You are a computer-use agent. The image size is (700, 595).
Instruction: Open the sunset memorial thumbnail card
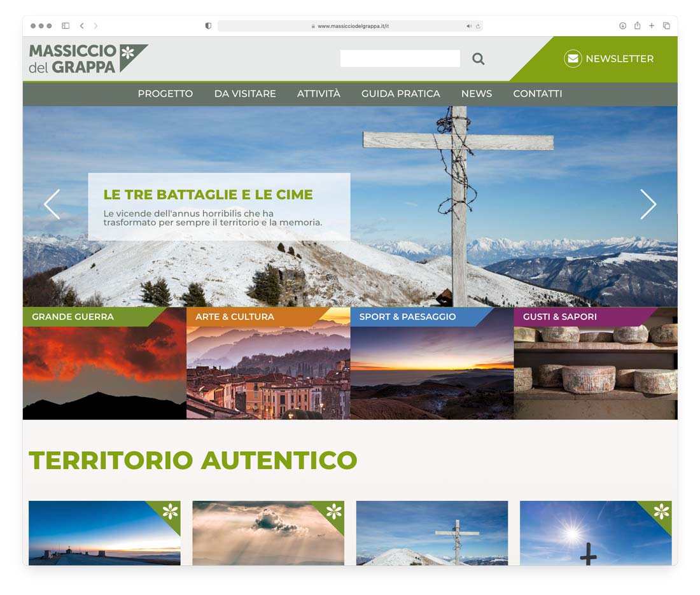tap(104, 533)
